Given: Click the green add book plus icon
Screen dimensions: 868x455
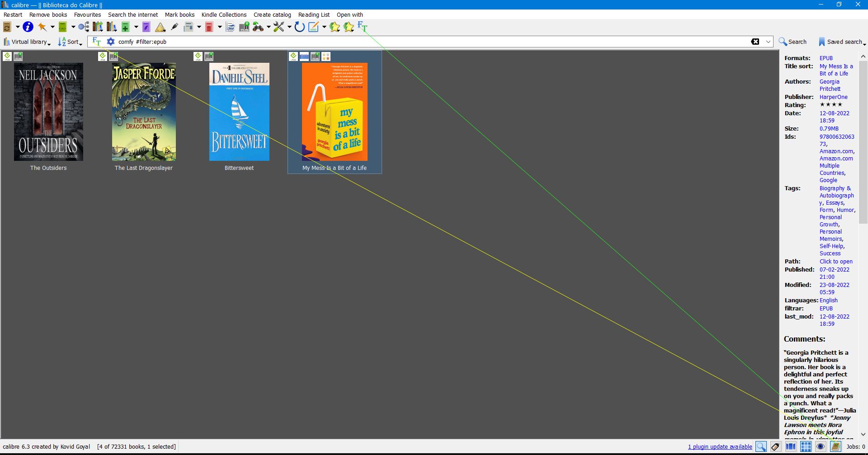Looking at the screenshot, I should pyautogui.click(x=126, y=27).
